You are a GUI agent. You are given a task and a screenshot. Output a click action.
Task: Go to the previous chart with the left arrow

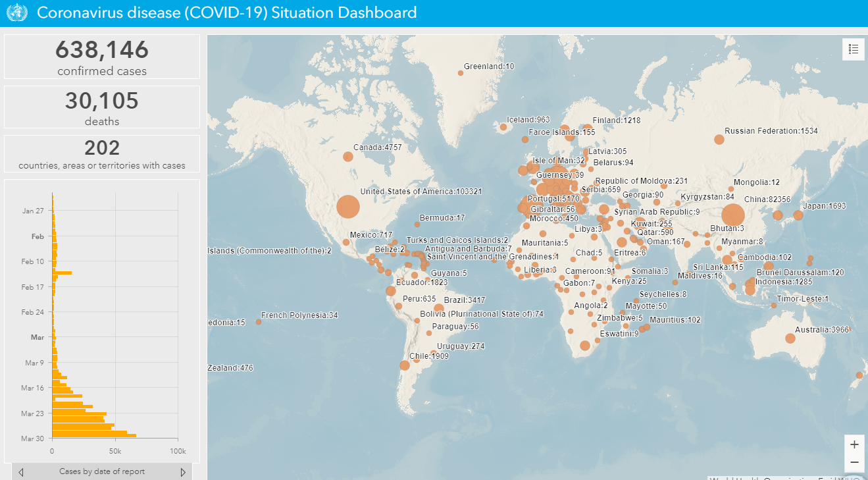pos(20,471)
